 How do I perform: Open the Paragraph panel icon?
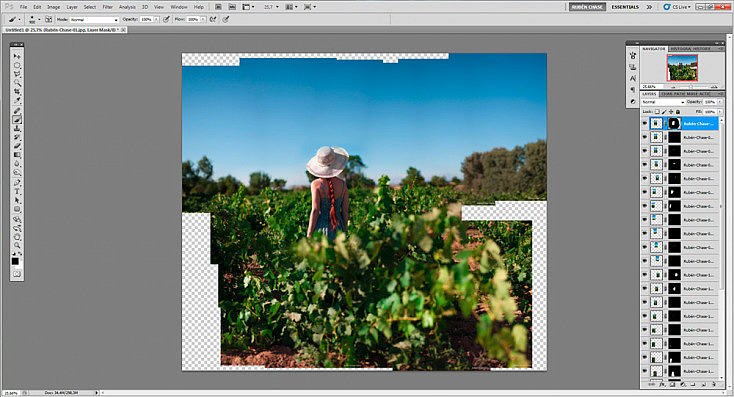633,90
